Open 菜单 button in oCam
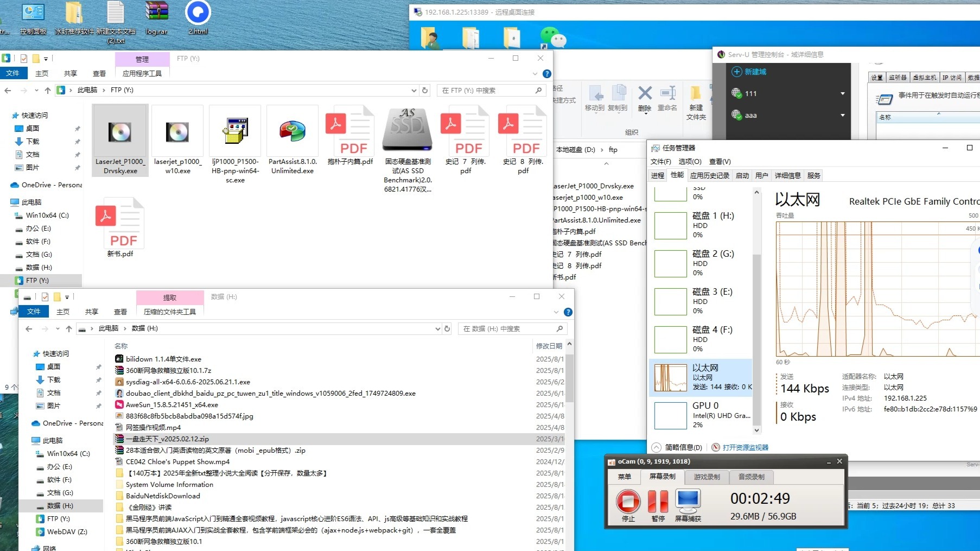This screenshot has width=980, height=551. 625,477
